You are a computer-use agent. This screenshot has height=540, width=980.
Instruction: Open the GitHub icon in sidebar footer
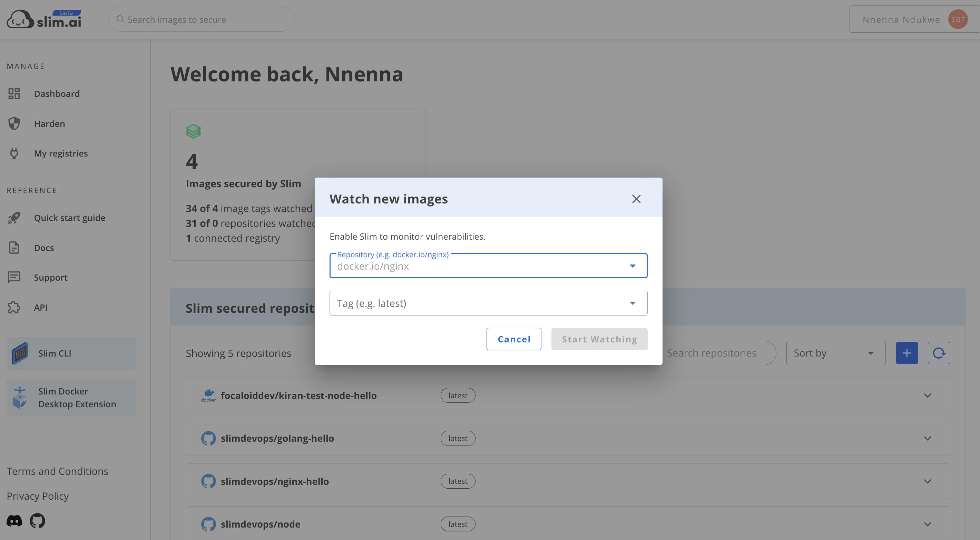pos(37,521)
